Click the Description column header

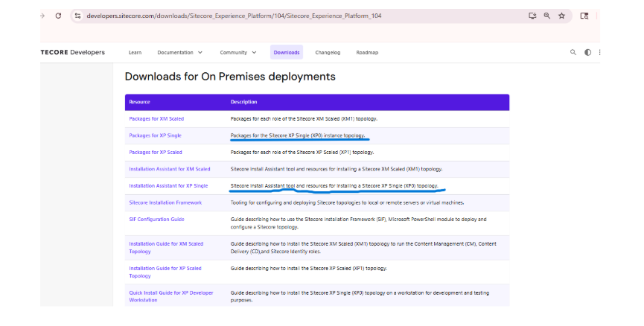coord(244,102)
